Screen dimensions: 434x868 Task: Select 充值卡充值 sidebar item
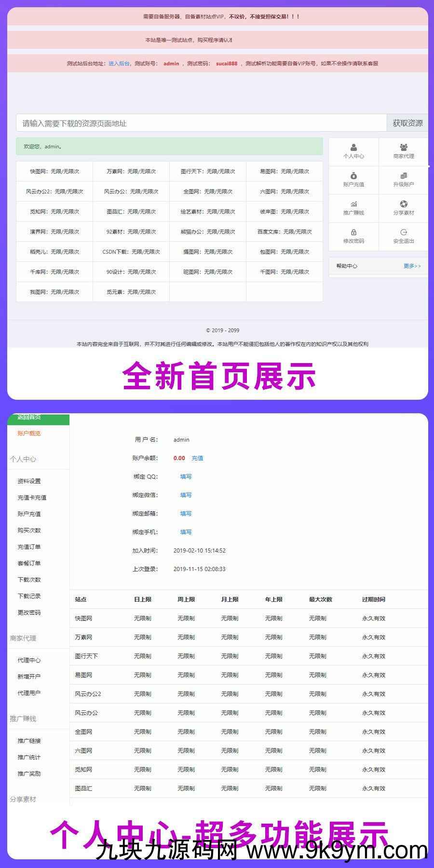coord(32,498)
